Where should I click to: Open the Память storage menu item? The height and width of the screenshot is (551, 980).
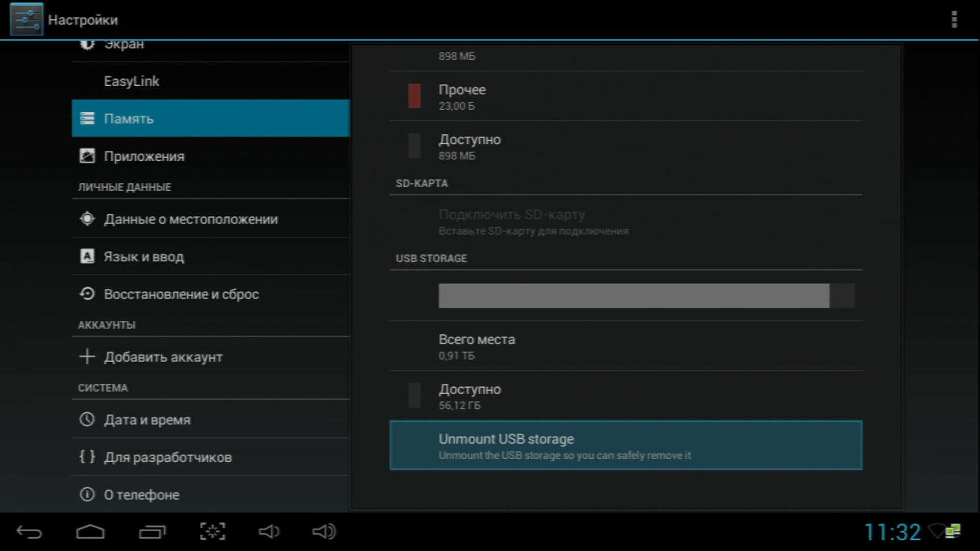point(210,118)
